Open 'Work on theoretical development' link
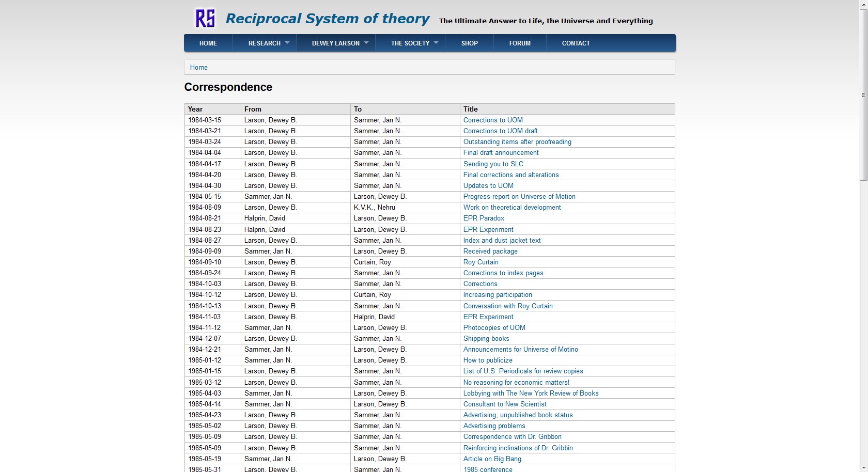 pyautogui.click(x=512, y=208)
